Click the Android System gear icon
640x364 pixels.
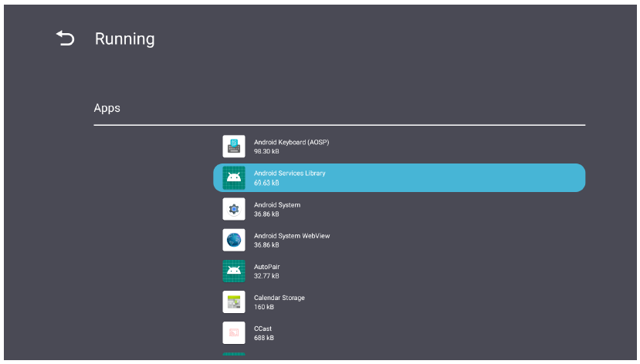[234, 209]
